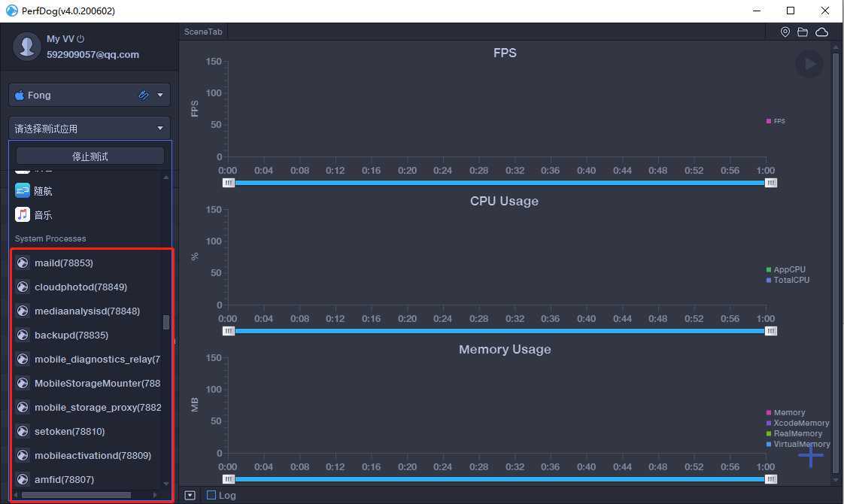Expand the Fong device dropdown
The width and height of the screenshot is (844, 504).
[160, 96]
